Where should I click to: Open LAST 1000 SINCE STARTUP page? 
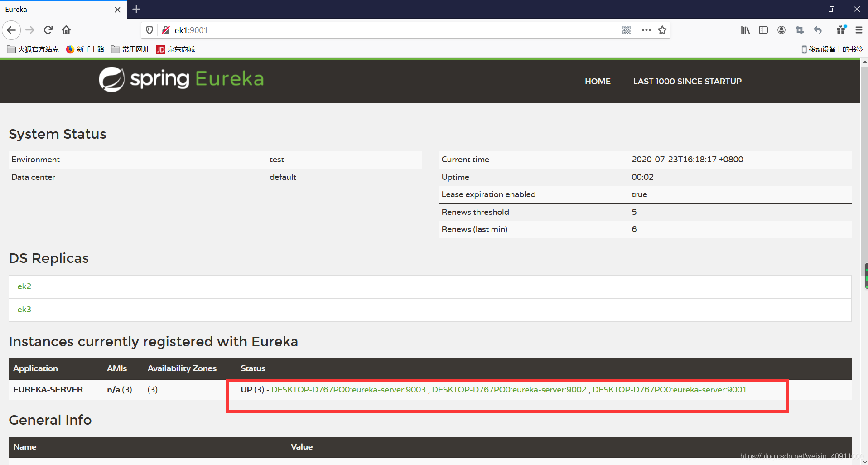coord(687,82)
